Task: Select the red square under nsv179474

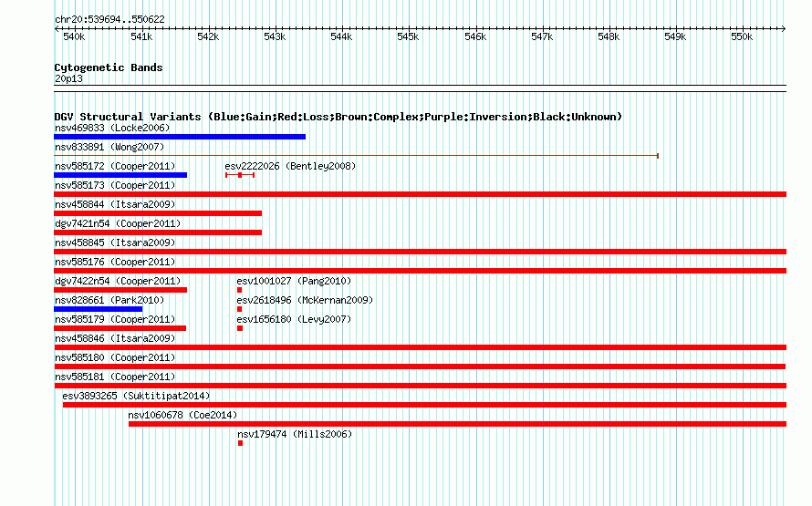Action: (x=240, y=443)
